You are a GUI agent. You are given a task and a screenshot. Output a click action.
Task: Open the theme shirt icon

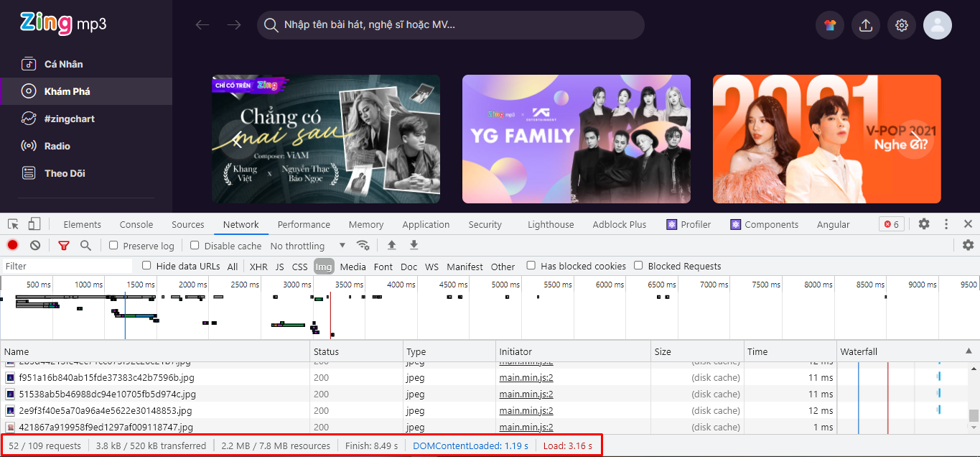click(x=830, y=25)
